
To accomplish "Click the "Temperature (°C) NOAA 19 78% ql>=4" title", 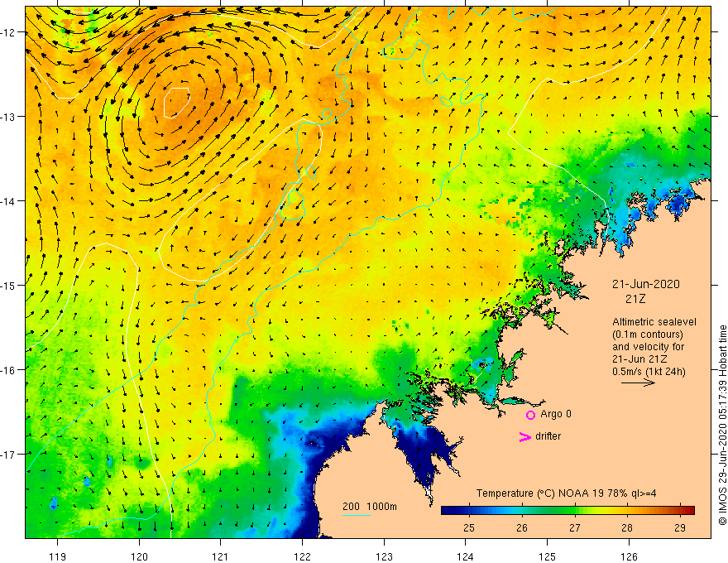I will [566, 493].
